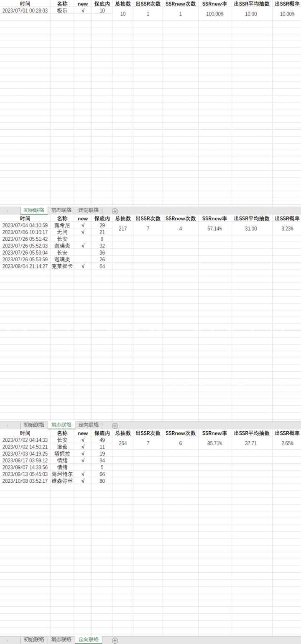Screen dimensions: 301x644
Task: Select the time cell 2023/10/08 03:52:17
Action: click(x=25, y=481)
